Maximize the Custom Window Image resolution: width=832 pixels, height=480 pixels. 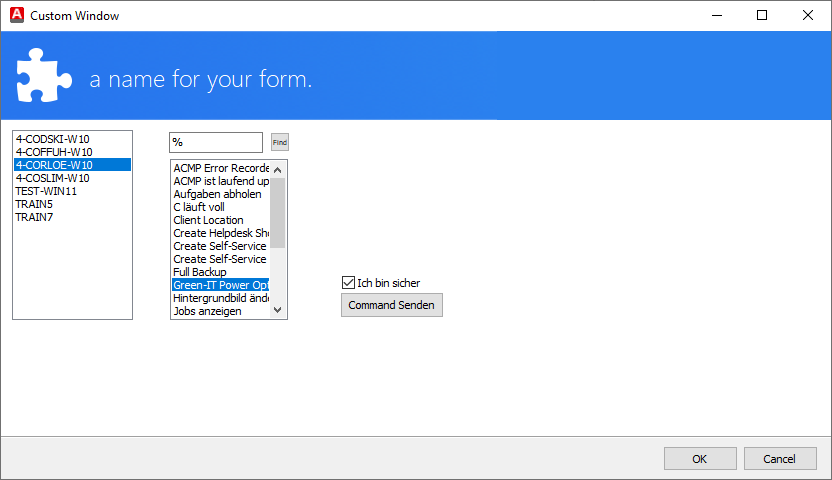762,15
